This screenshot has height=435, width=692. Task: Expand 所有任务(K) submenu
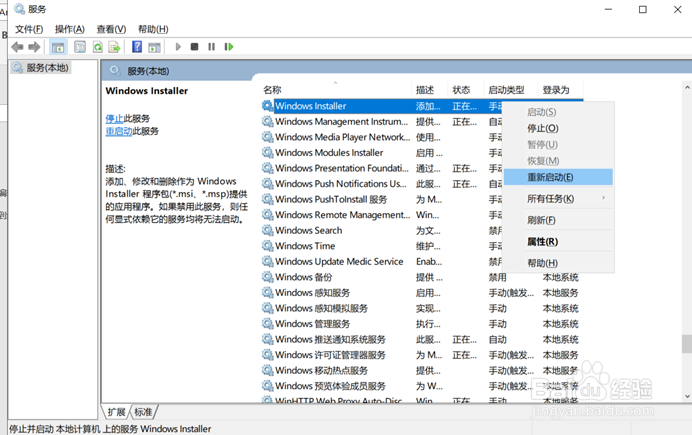pyautogui.click(x=558, y=199)
